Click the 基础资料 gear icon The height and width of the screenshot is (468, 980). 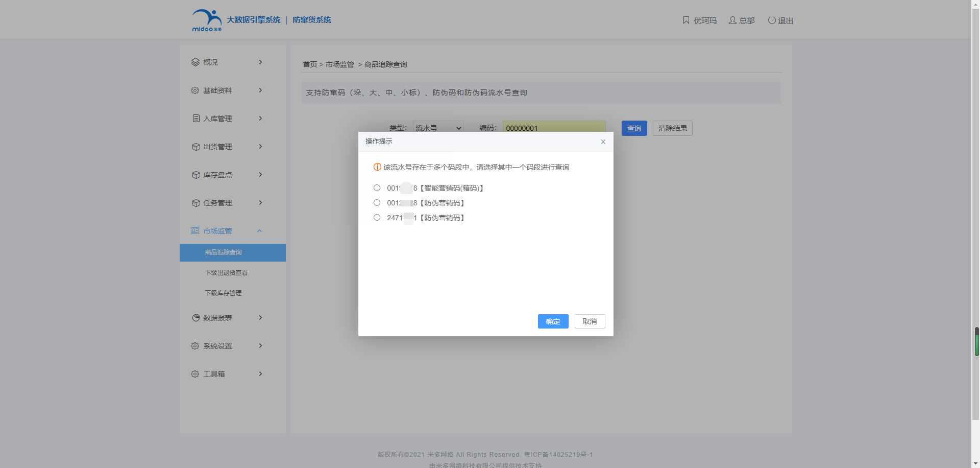[195, 90]
